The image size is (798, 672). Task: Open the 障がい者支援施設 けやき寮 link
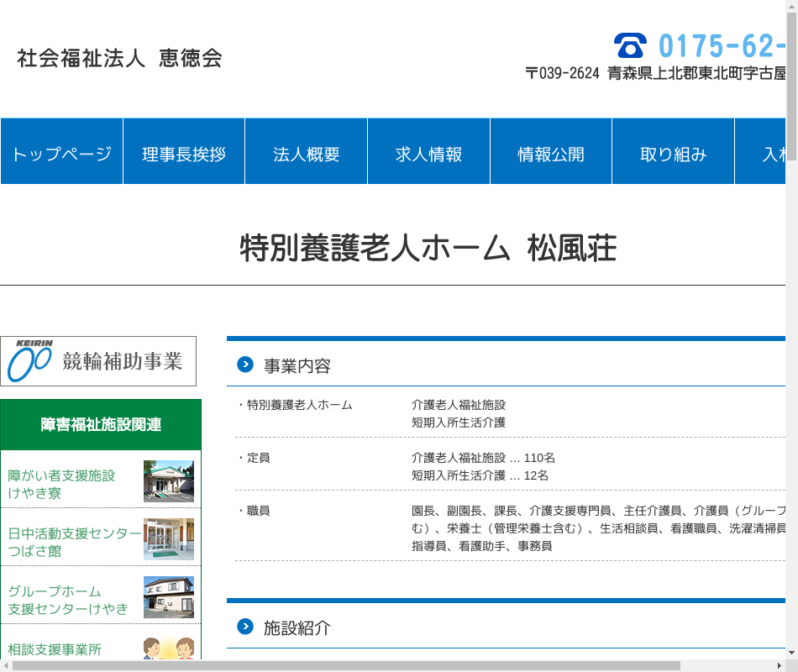click(x=61, y=484)
